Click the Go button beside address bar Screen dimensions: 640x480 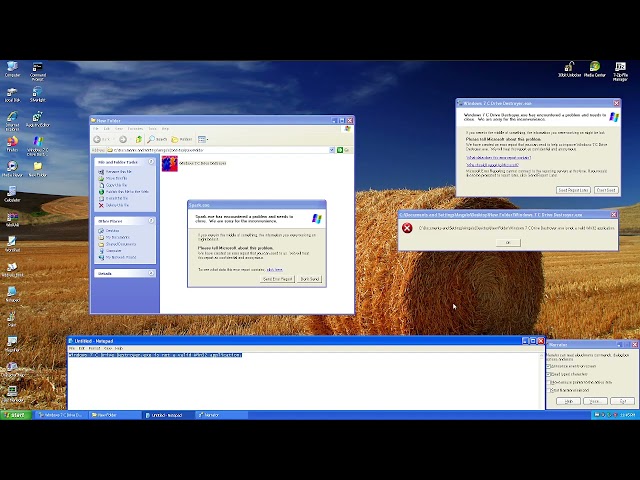(x=343, y=150)
